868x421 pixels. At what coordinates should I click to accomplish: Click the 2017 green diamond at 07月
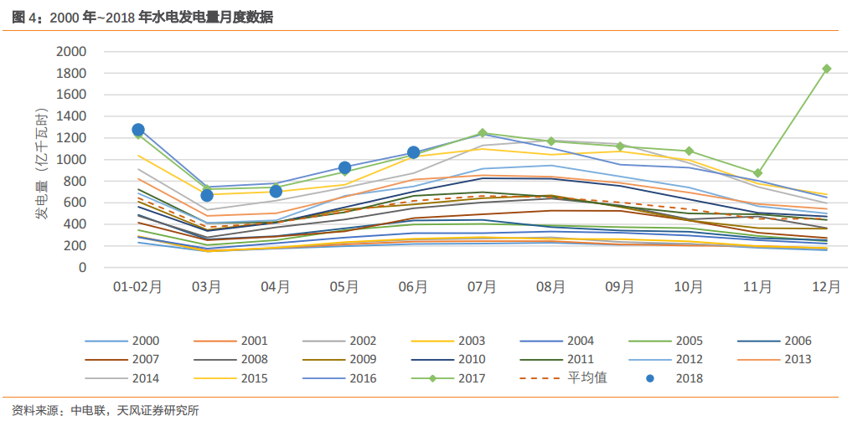coord(482,133)
